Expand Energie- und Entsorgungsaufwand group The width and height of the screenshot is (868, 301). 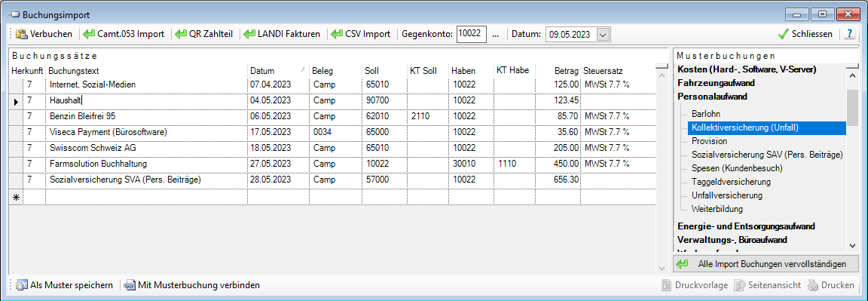(x=746, y=226)
